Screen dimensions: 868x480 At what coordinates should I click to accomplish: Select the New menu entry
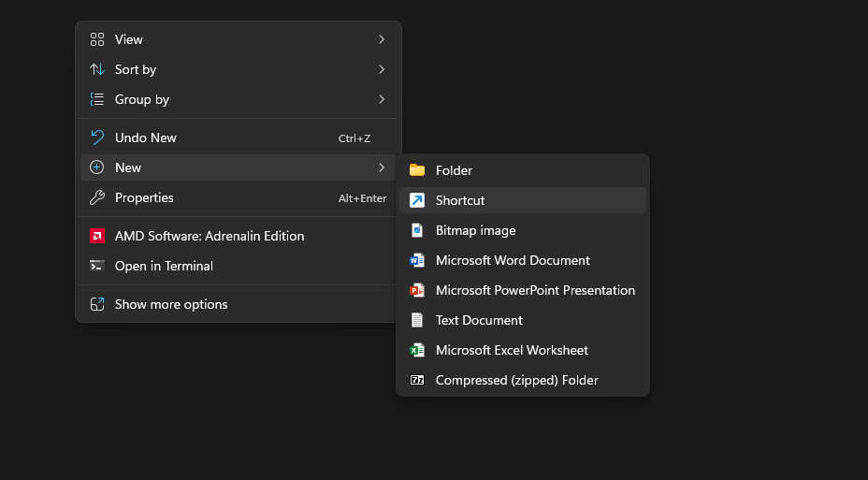(x=239, y=167)
